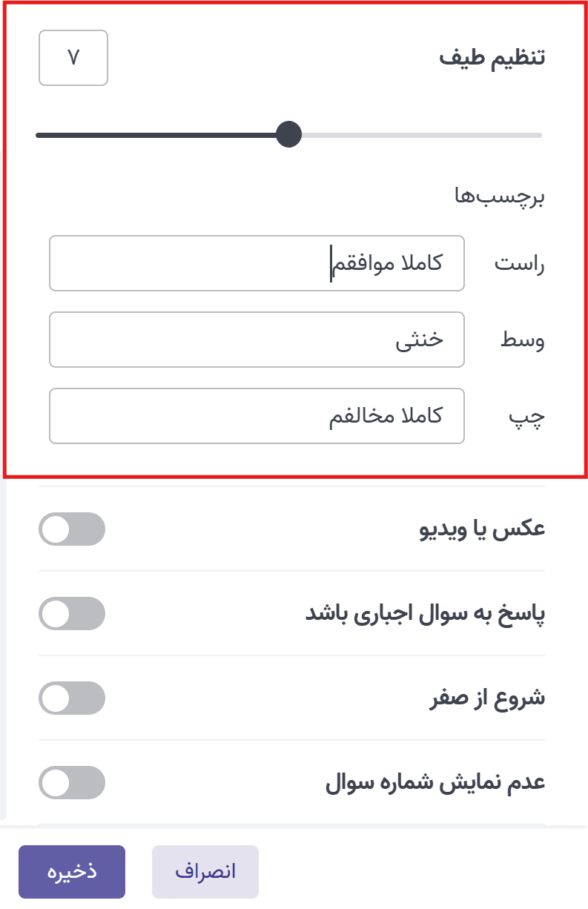This screenshot has width=588, height=909.
Task: Click the spectrum slider handle
Action: click(x=290, y=135)
